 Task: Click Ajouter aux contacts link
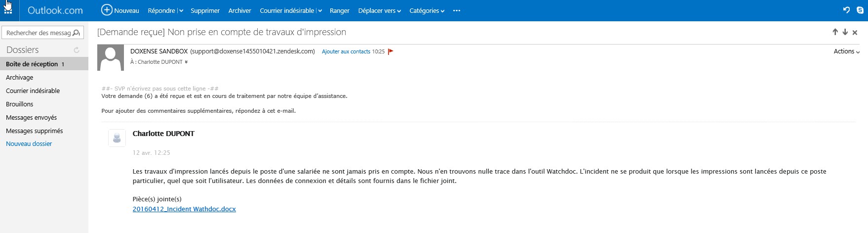click(346, 51)
